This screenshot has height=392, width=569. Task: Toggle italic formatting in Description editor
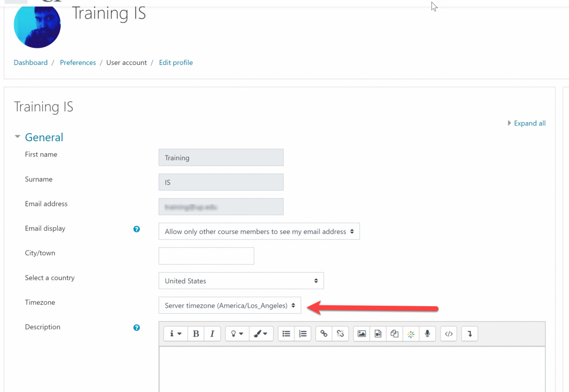(x=212, y=334)
